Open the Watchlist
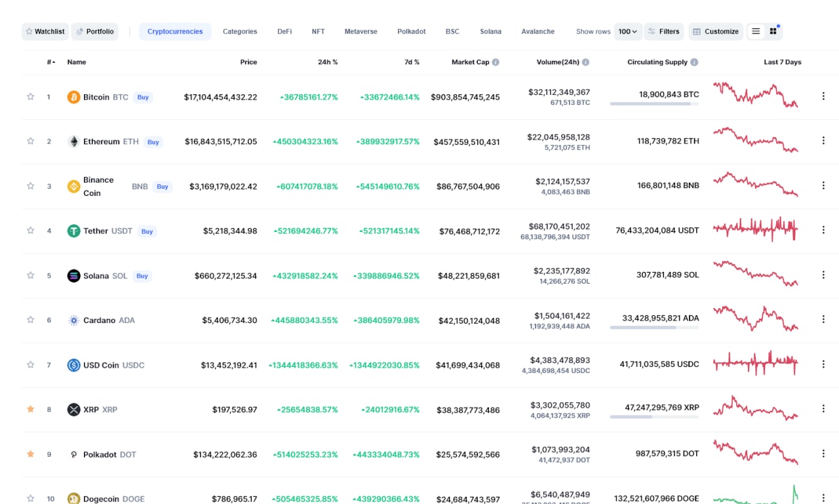The image size is (839, 504). pyautogui.click(x=45, y=31)
